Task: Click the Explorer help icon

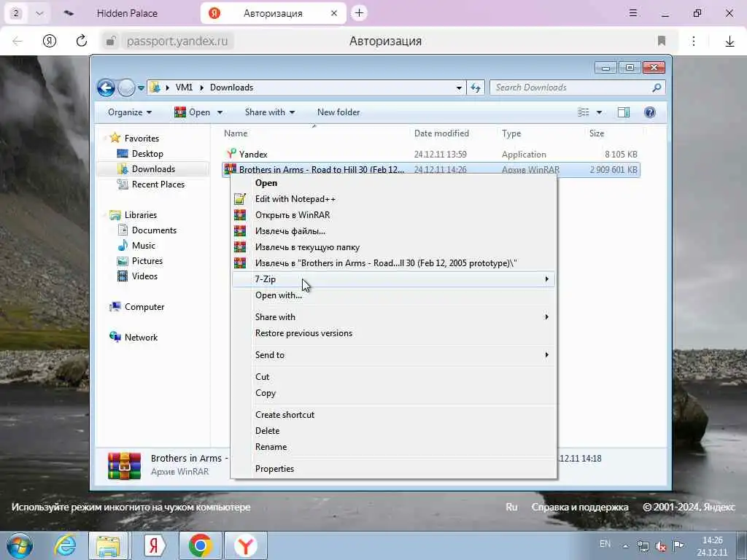Action: click(x=649, y=112)
